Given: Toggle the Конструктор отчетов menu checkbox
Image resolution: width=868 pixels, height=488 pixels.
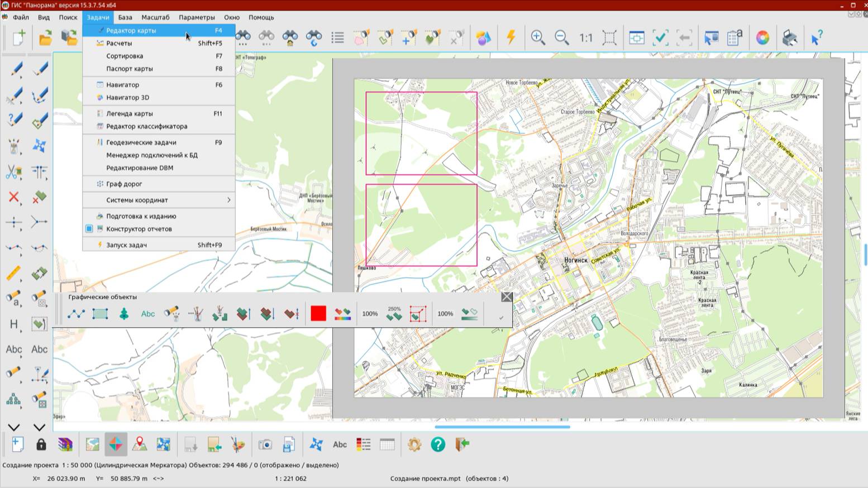Looking at the screenshot, I should (x=89, y=229).
